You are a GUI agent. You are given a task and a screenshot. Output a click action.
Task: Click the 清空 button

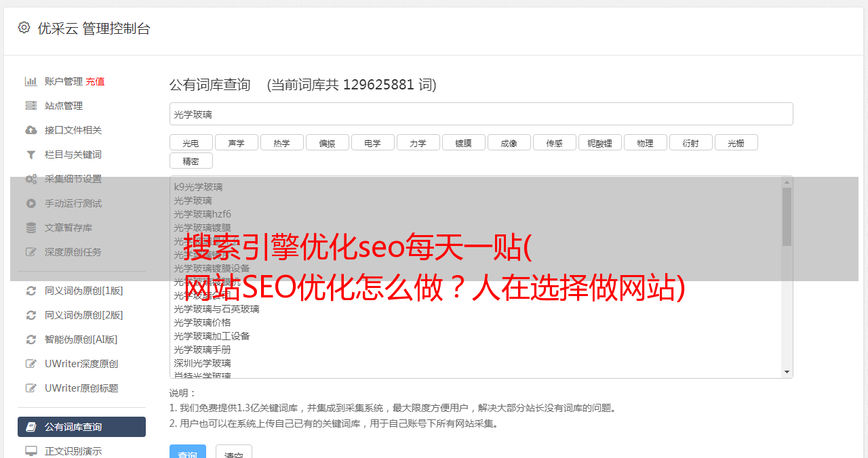234,452
